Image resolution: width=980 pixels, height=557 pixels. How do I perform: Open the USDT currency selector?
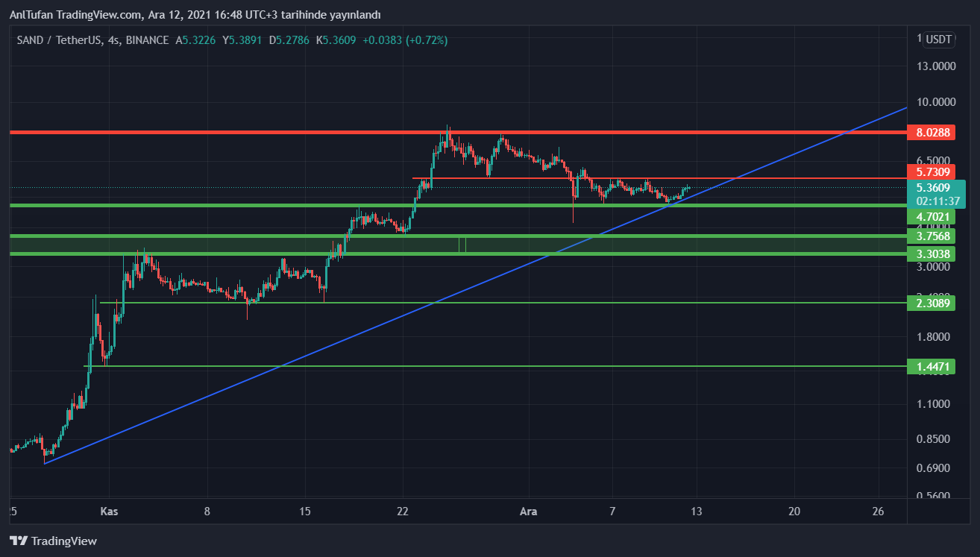[938, 40]
